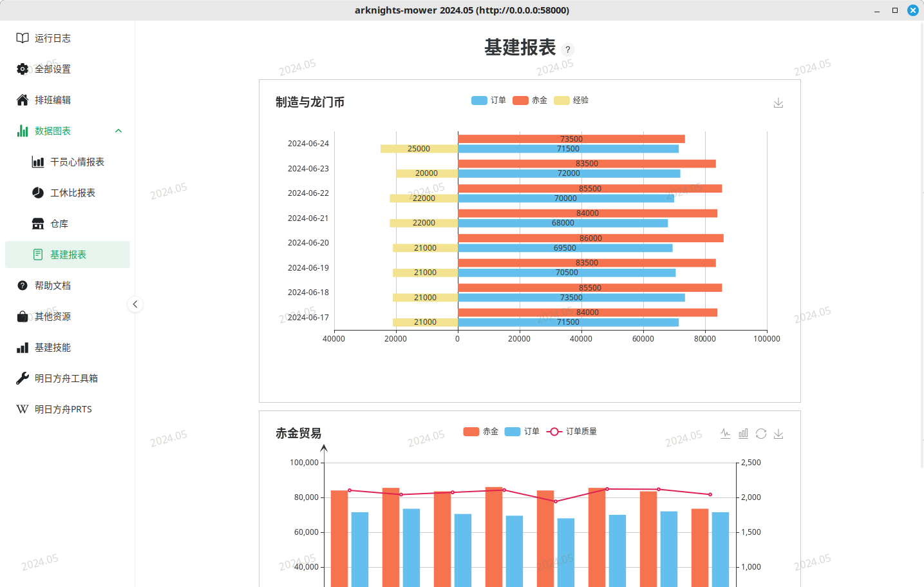Screen dimensions: 924x587
Task: Download 赤金贸易 chart as image
Action: click(x=778, y=434)
